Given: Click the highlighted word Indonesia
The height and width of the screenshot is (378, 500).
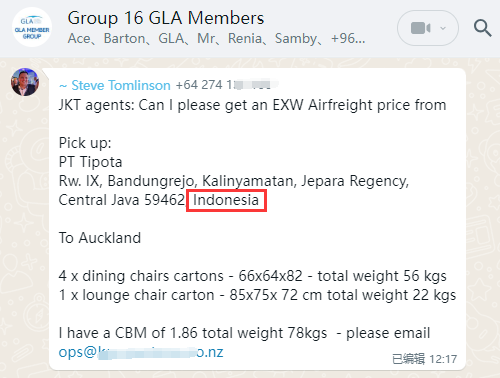Looking at the screenshot, I should [226, 200].
